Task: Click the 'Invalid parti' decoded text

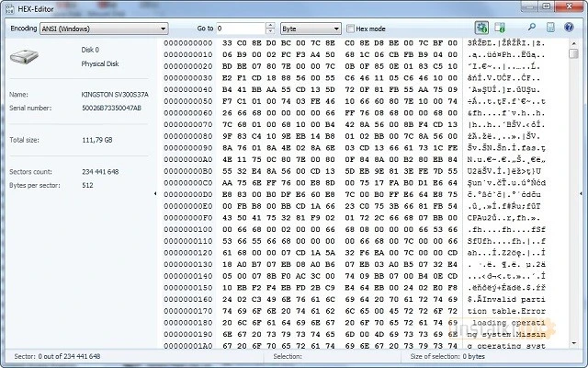Action: coord(516,299)
